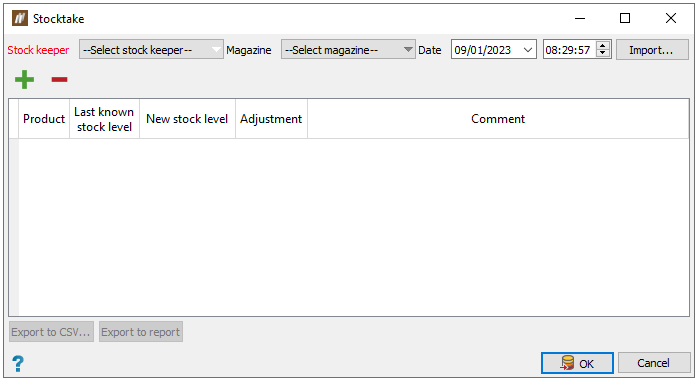Confirm stocktake with OK button

(577, 363)
